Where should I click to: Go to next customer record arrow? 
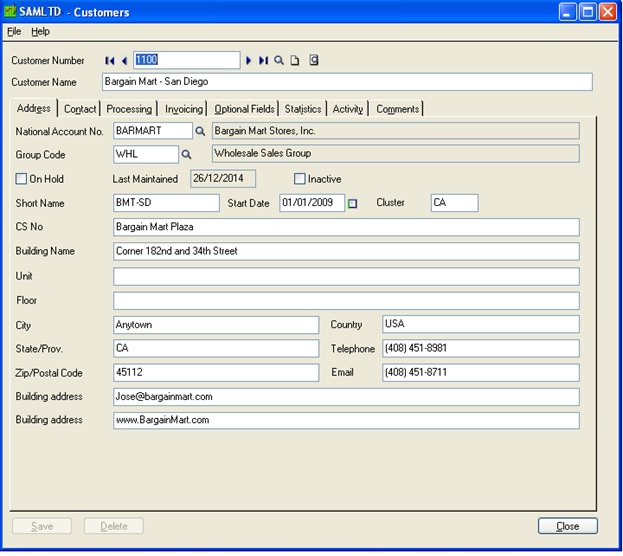click(x=249, y=61)
